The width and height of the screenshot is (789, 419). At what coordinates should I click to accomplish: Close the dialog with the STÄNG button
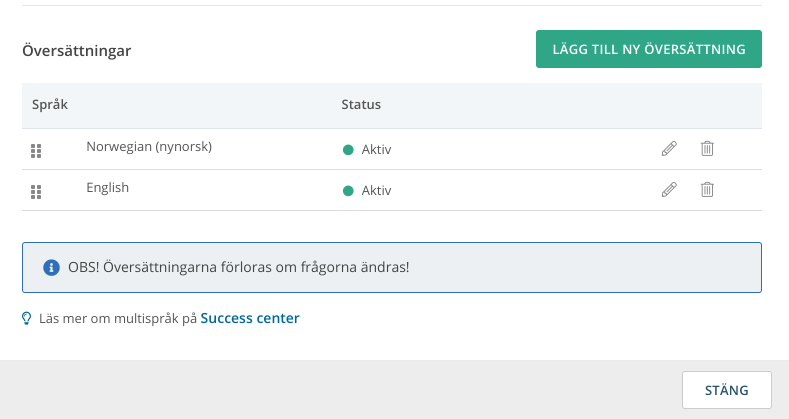click(727, 390)
